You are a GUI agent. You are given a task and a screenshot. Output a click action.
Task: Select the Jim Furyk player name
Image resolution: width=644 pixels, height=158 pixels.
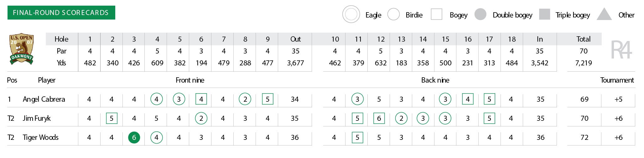(x=37, y=118)
